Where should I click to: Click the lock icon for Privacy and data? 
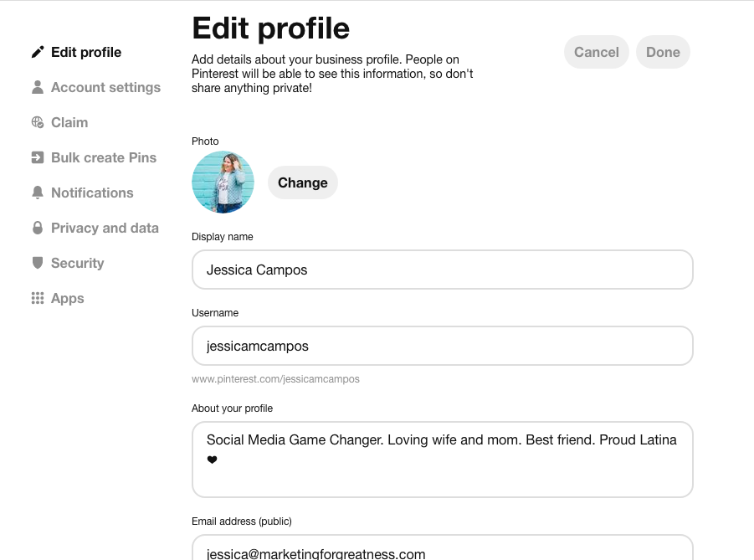[x=37, y=228]
